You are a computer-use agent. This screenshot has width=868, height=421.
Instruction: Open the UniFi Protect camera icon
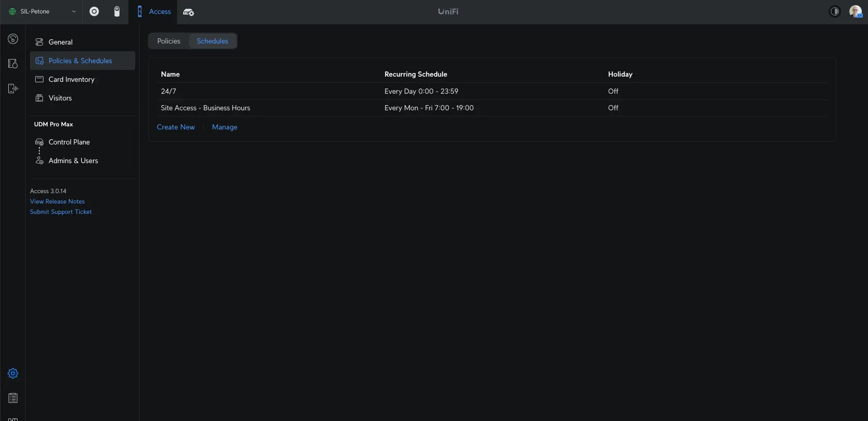click(117, 11)
